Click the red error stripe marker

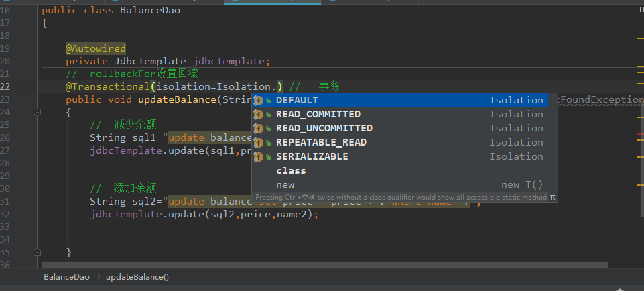[640, 134]
